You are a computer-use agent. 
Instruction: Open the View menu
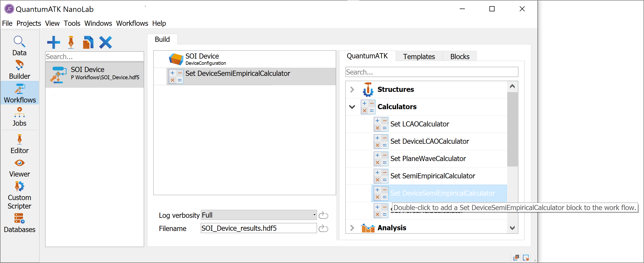(x=52, y=23)
